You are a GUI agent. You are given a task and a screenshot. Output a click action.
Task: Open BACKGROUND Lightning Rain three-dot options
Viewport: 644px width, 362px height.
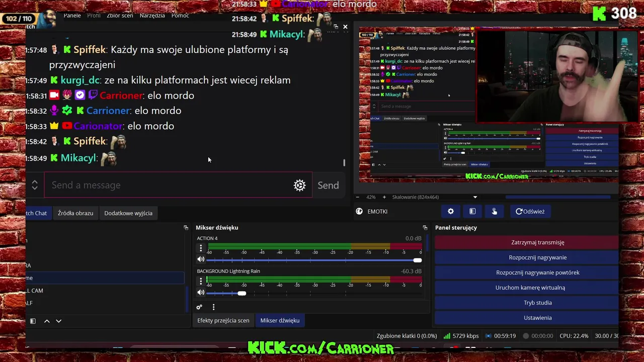click(201, 281)
